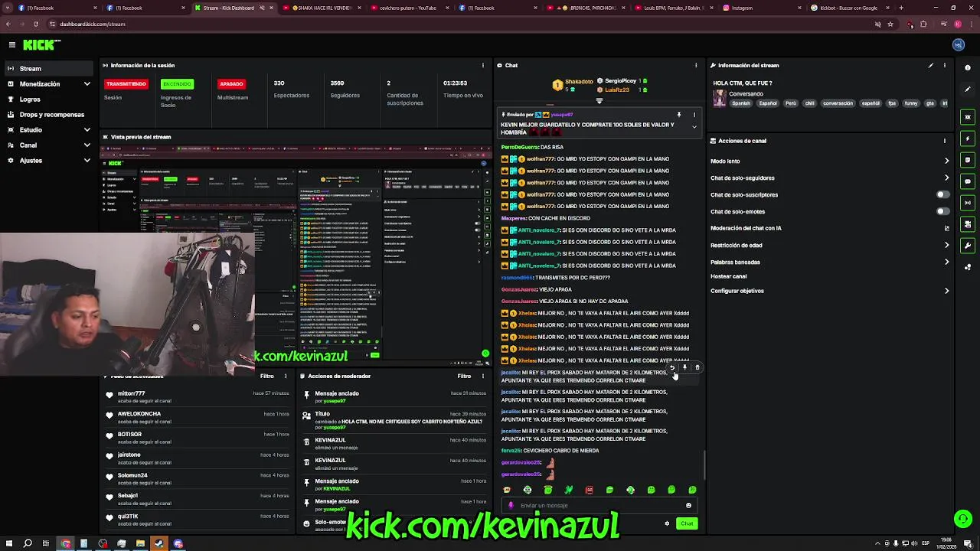
Task: Open the three-dot menu of the activity feed
Action: point(286,377)
